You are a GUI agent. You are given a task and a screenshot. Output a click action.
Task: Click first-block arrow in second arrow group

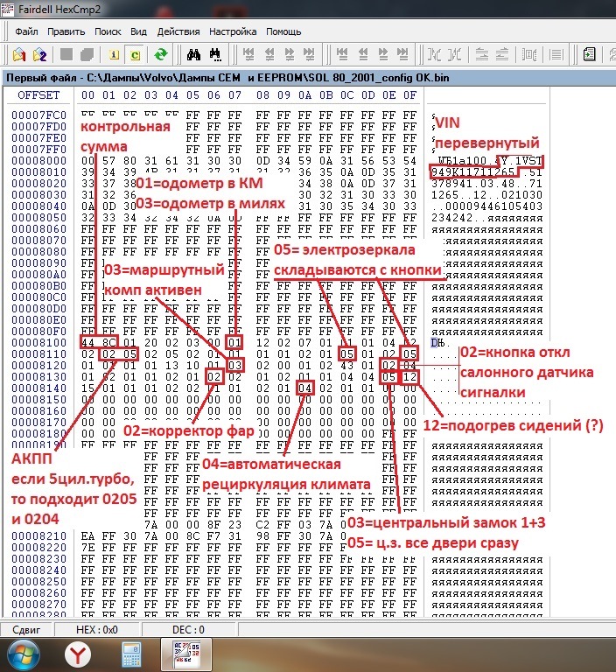342,55
